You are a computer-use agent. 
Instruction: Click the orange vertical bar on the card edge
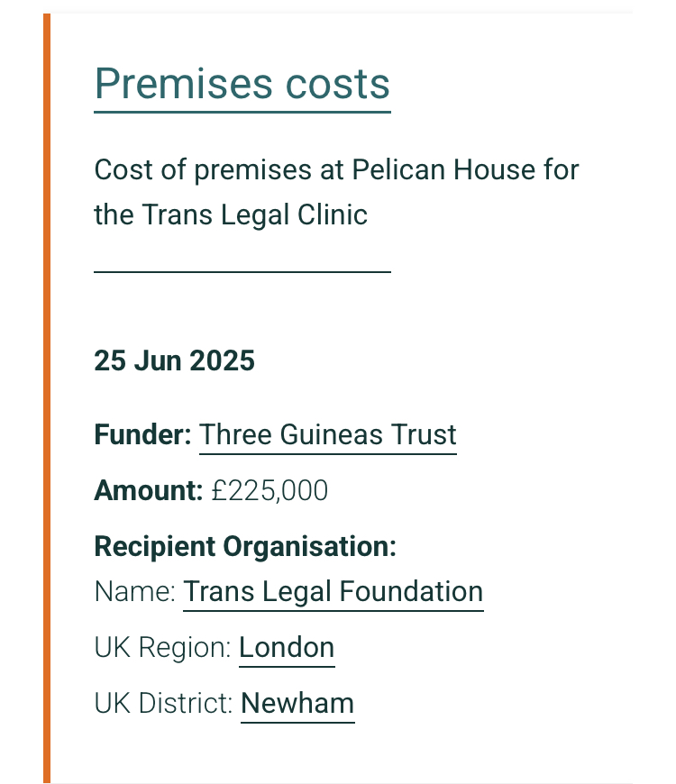pyautogui.click(x=47, y=397)
